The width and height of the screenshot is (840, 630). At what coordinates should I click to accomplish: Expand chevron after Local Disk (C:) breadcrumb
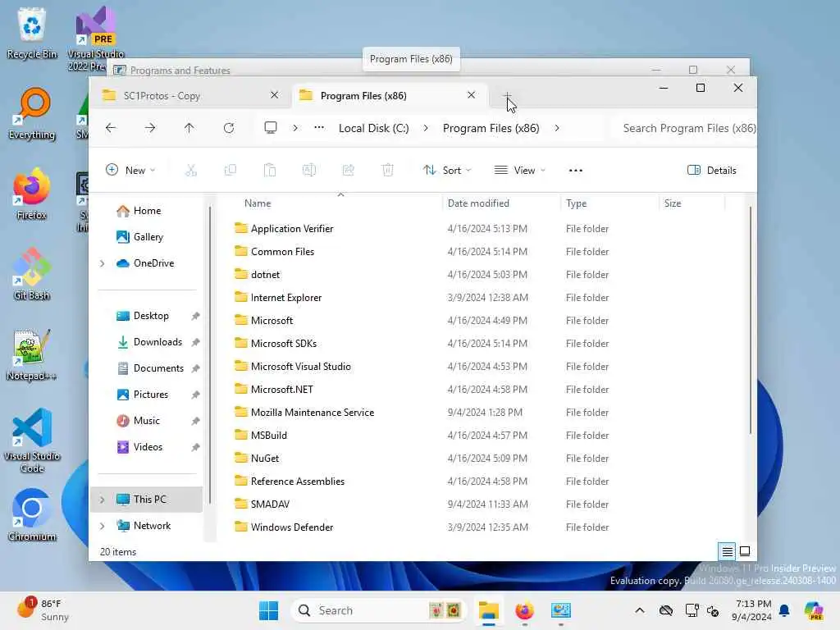coord(426,128)
